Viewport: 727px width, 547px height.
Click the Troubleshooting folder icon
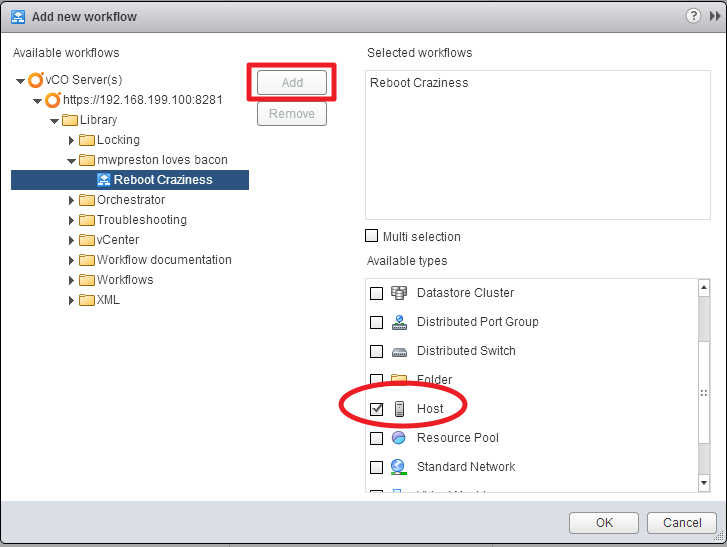point(87,220)
